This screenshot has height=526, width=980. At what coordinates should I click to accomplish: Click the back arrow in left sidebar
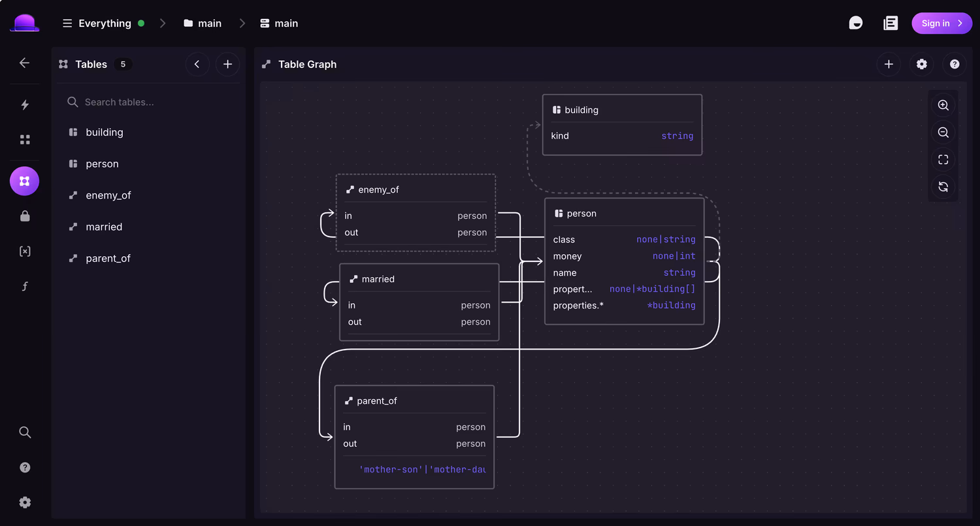pyautogui.click(x=25, y=63)
